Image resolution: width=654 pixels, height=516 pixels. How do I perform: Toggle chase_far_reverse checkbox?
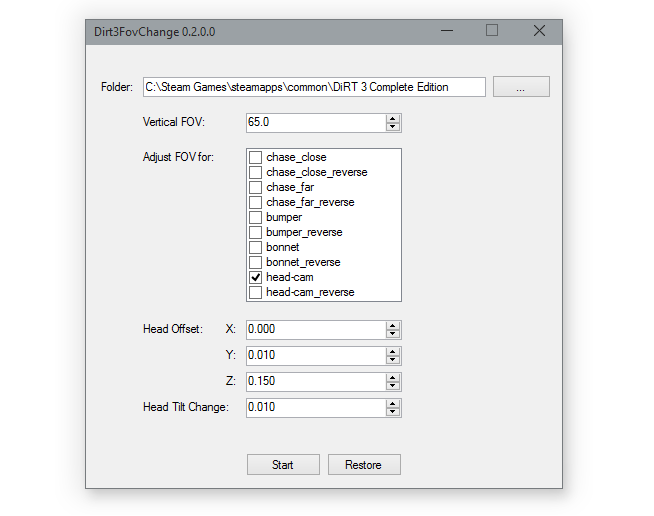coord(255,202)
